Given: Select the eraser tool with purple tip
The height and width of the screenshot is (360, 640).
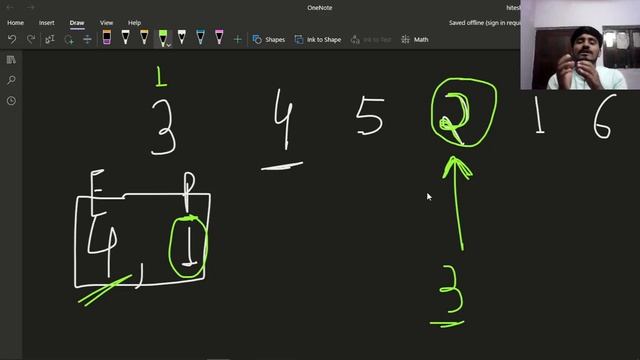Looking at the screenshot, I should [107, 37].
